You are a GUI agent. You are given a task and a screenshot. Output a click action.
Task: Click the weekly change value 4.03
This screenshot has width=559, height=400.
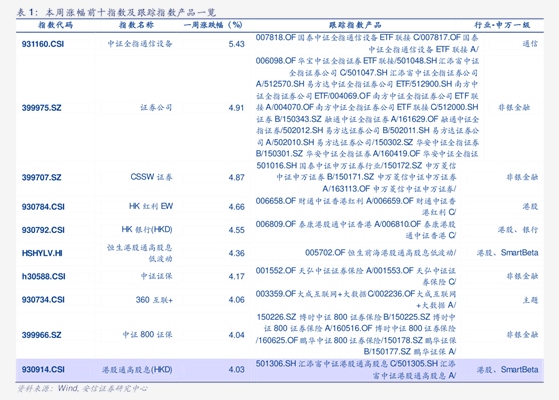tap(236, 369)
